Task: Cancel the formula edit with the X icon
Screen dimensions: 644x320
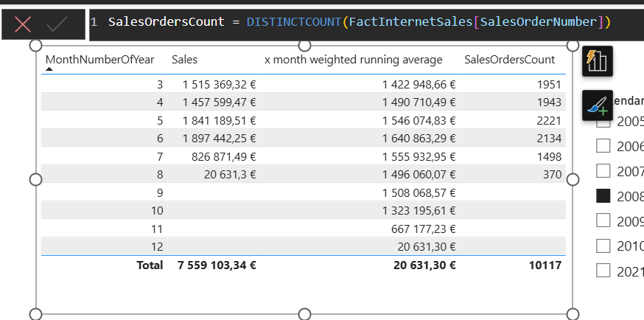Action: pos(23,24)
